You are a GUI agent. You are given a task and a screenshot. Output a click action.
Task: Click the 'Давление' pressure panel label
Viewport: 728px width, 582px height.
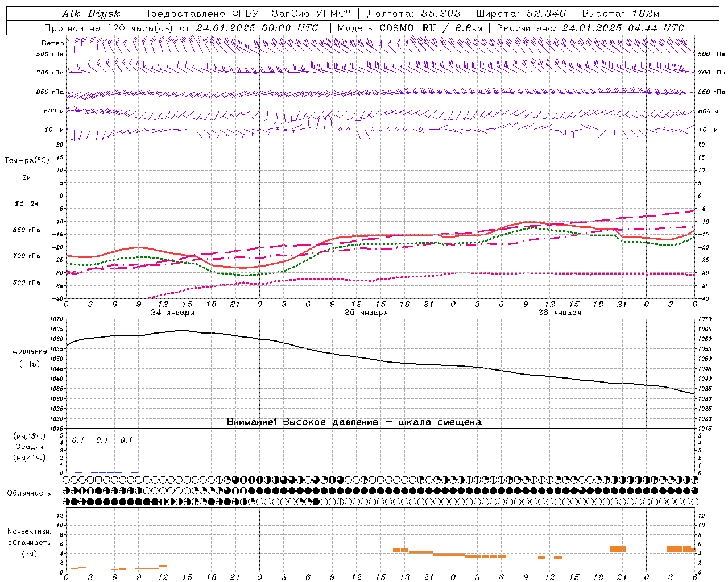click(30, 351)
